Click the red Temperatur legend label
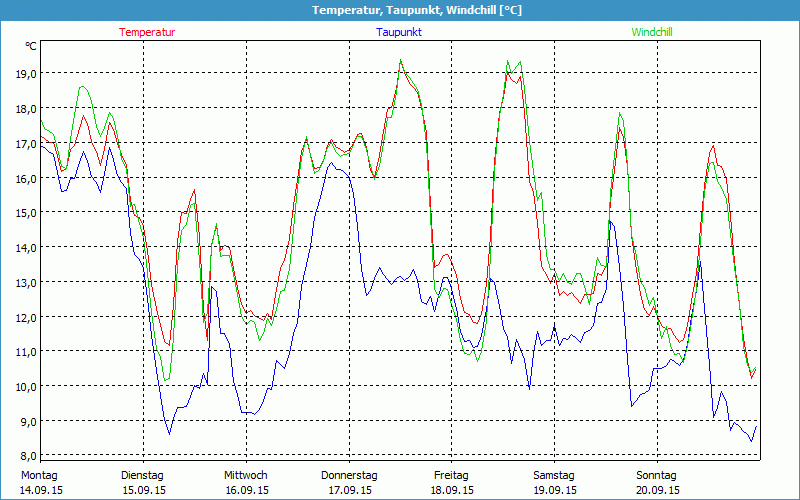This screenshot has height=500, width=800. (147, 32)
